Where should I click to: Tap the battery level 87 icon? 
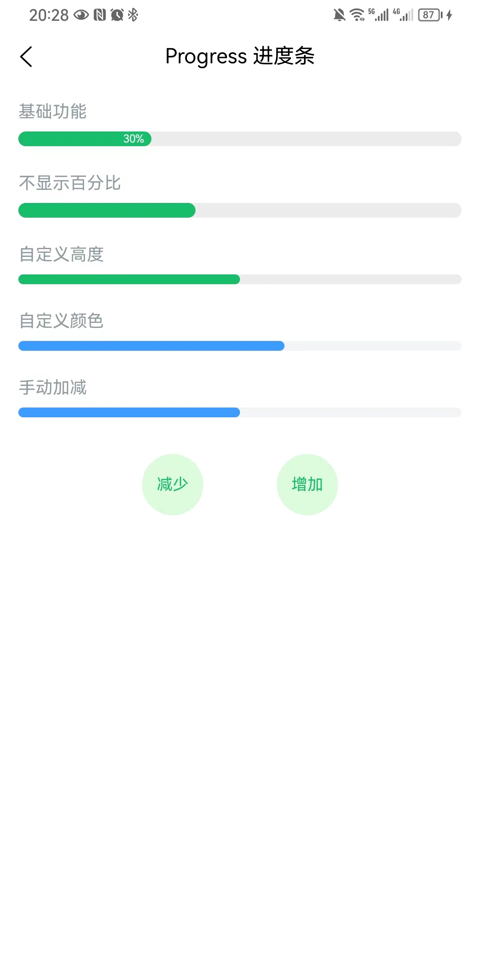(x=430, y=16)
